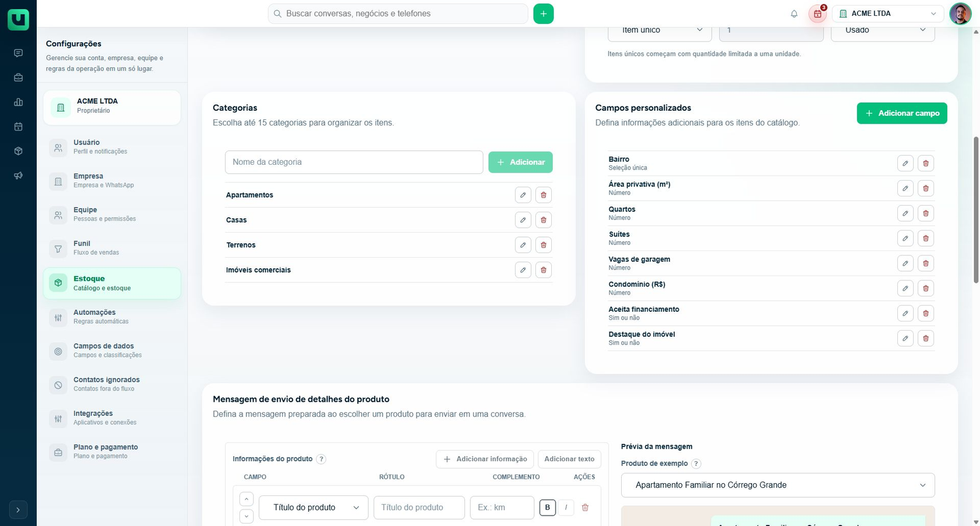Click the ACME LTDA Proprietário card
This screenshot has width=980, height=526.
point(112,107)
